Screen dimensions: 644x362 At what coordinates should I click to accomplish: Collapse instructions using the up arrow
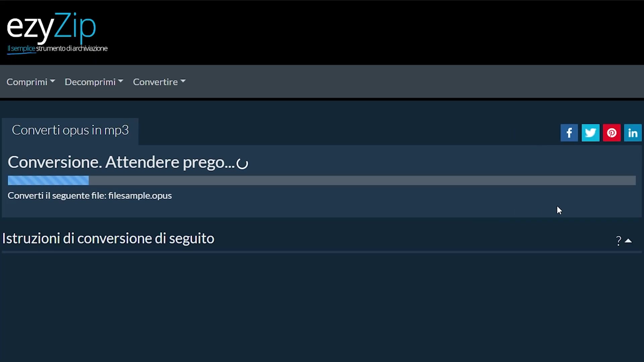629,241
